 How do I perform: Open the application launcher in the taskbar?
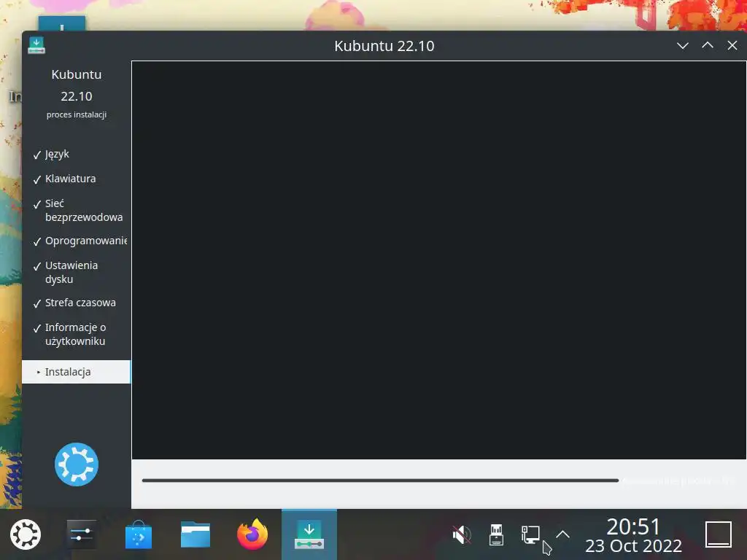26,534
